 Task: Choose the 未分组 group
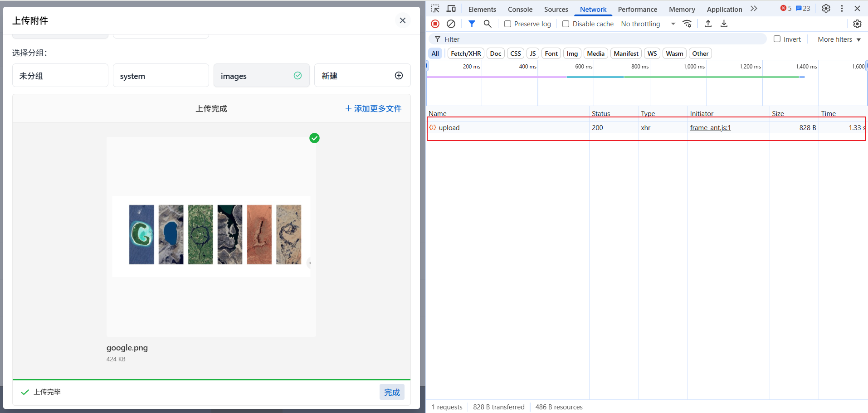tap(60, 75)
